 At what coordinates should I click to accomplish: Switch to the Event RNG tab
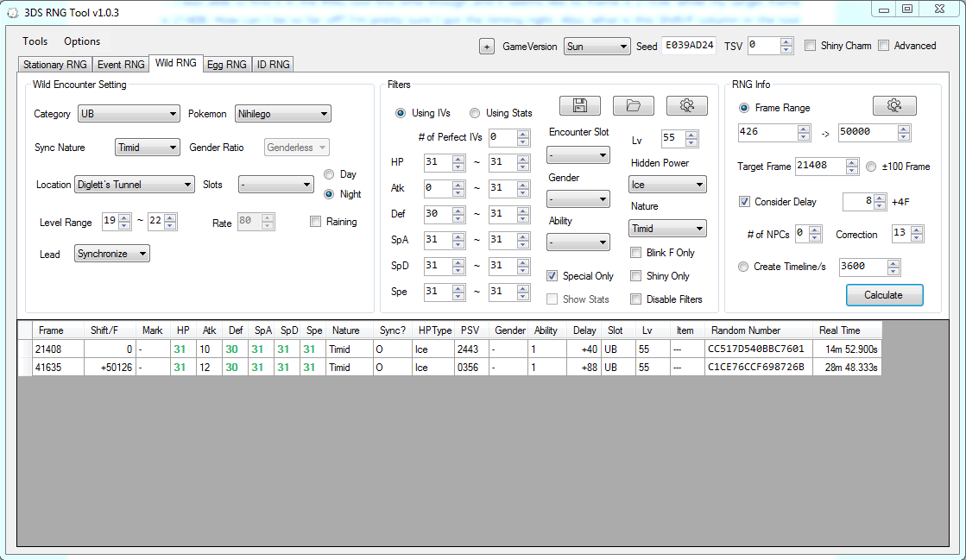[121, 65]
